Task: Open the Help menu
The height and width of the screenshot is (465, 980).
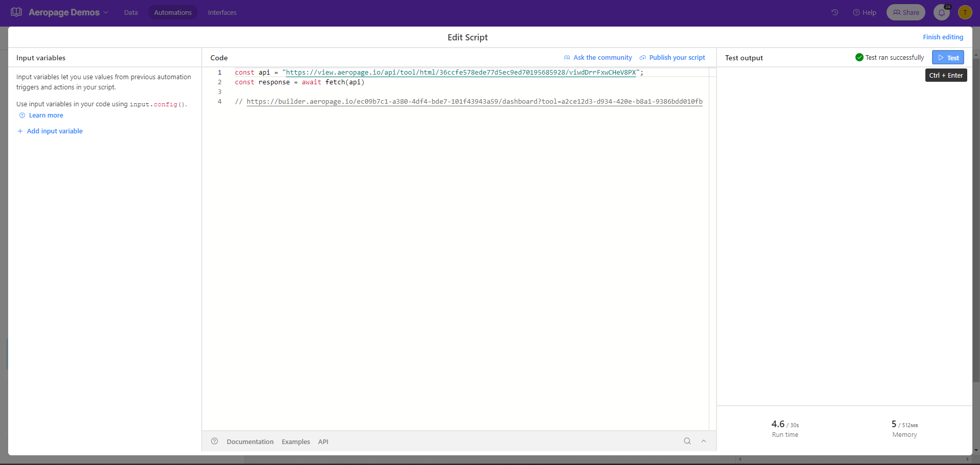Action: [865, 12]
